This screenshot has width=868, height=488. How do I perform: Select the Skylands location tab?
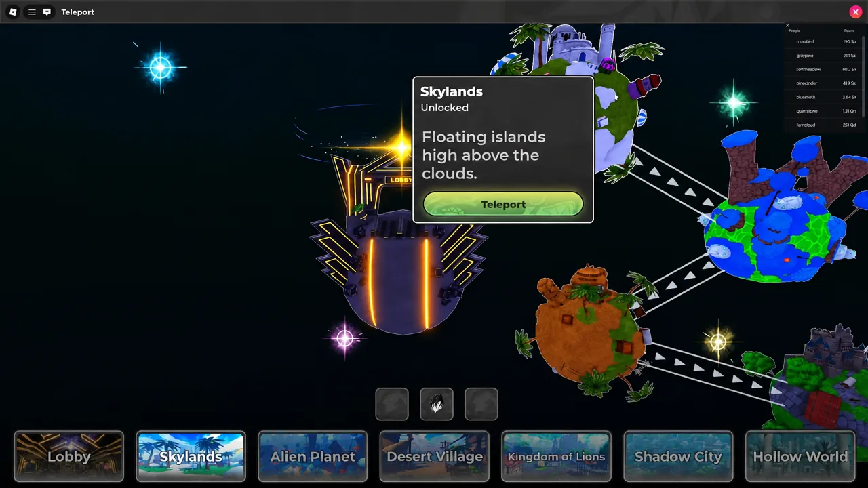pos(191,456)
